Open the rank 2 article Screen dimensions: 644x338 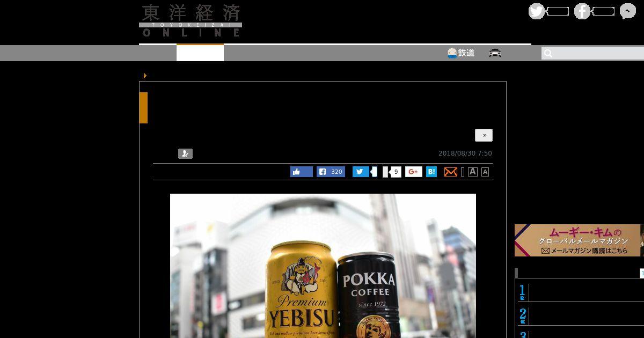point(581,315)
